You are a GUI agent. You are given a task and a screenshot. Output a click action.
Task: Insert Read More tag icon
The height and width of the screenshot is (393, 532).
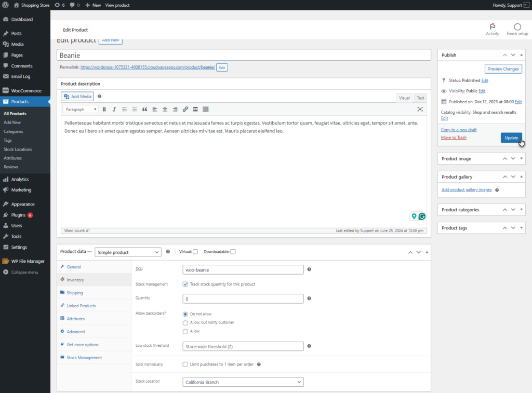195,109
